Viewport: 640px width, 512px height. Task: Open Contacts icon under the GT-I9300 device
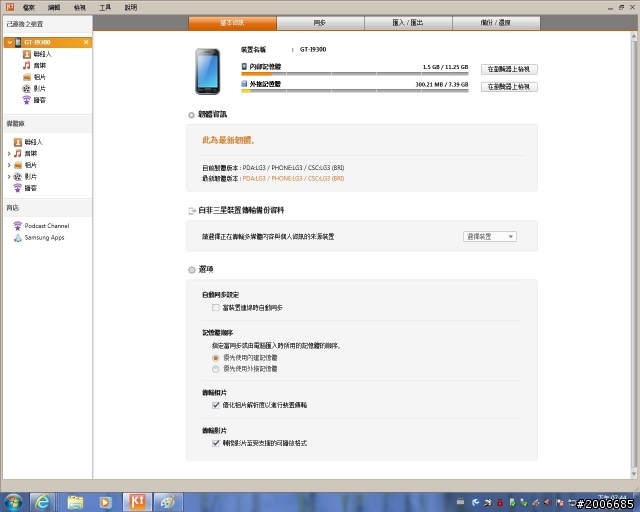pyautogui.click(x=27, y=54)
